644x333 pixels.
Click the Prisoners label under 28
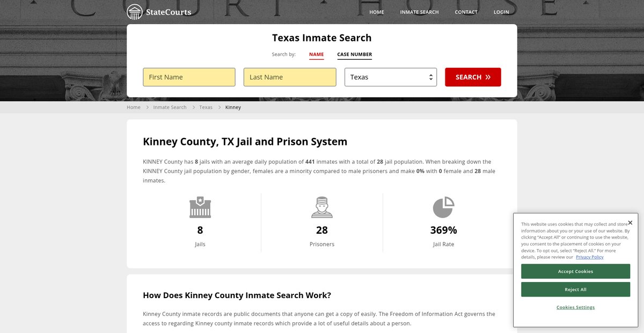[x=322, y=244]
